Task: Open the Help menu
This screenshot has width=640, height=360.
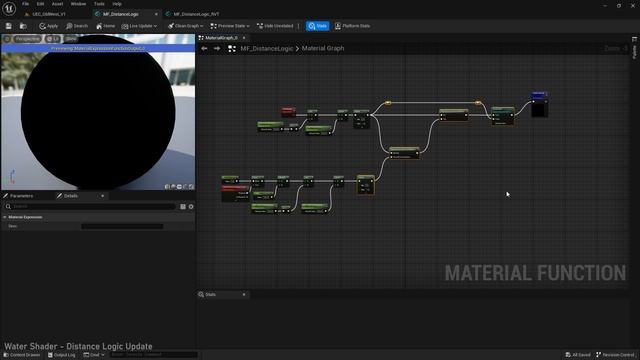Action: [x=117, y=4]
